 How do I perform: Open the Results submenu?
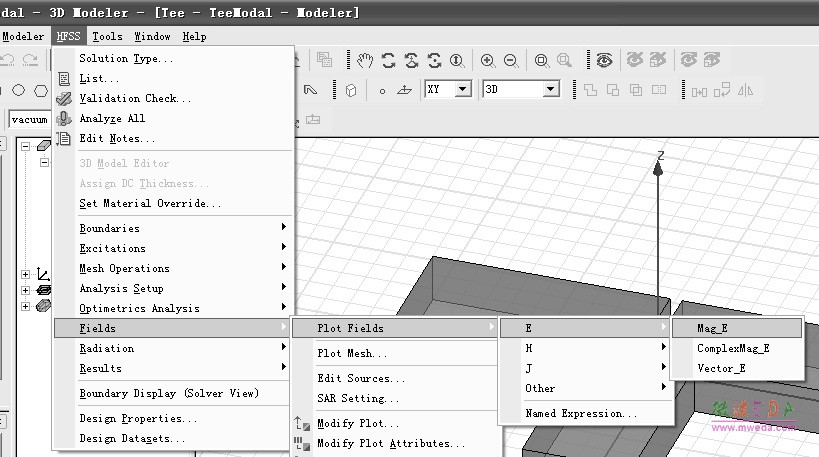(x=172, y=368)
